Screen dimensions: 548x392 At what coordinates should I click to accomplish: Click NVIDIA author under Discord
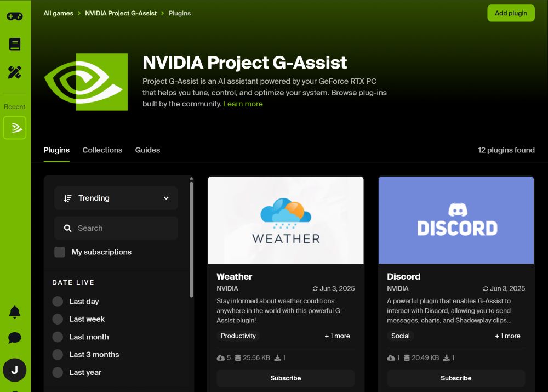(398, 288)
